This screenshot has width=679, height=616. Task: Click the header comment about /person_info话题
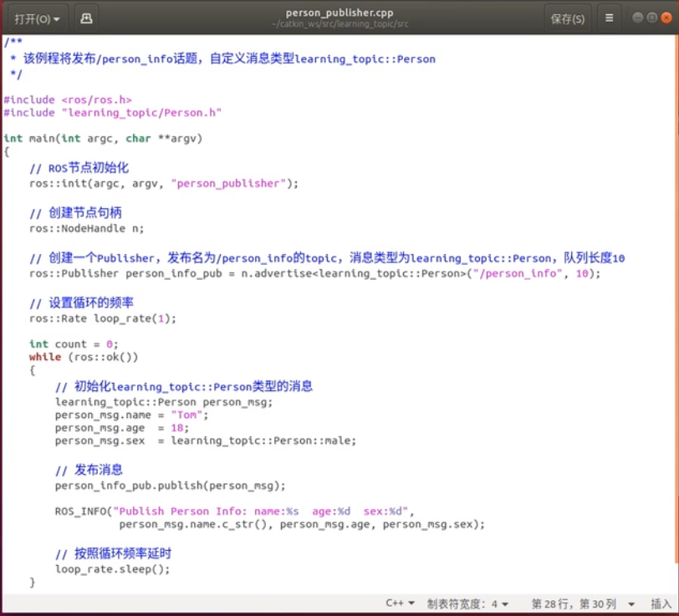tap(223, 59)
